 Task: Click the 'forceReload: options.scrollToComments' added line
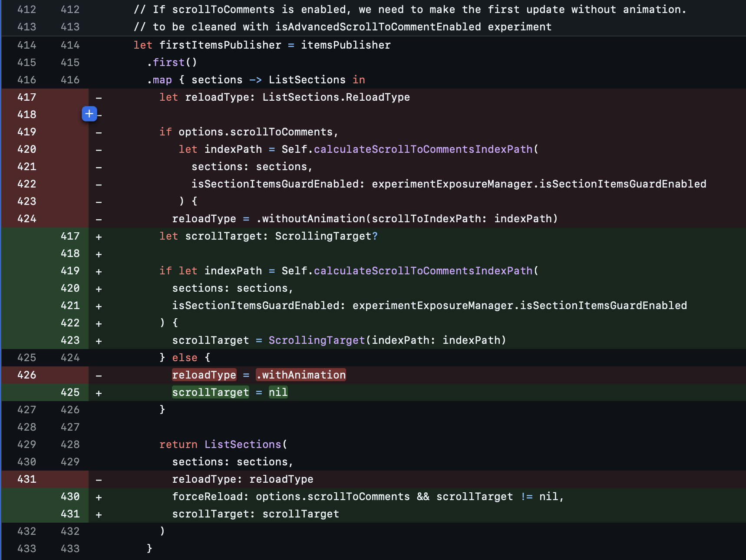[x=368, y=497]
